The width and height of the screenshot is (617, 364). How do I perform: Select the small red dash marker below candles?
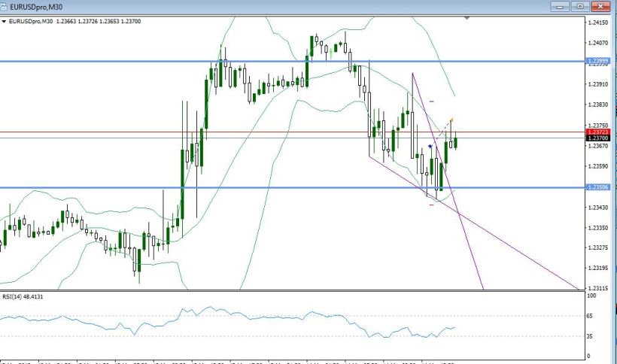coord(431,205)
